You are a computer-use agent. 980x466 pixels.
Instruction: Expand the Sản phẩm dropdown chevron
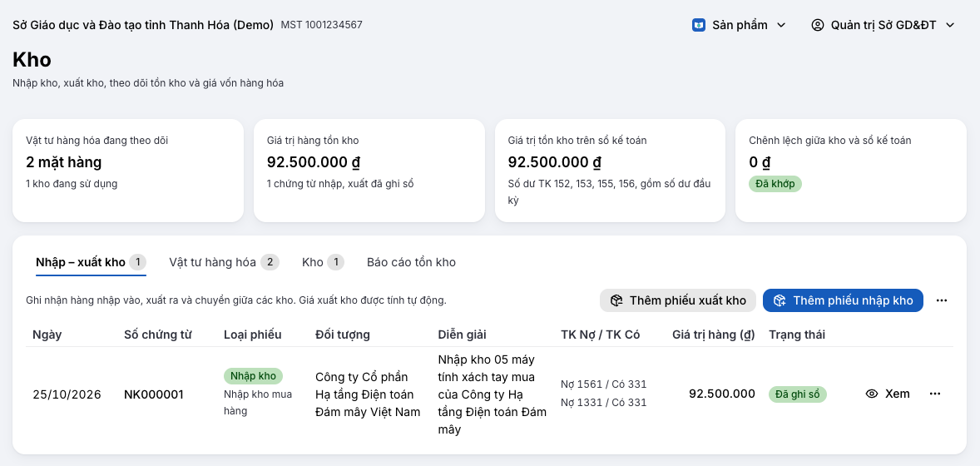780,25
